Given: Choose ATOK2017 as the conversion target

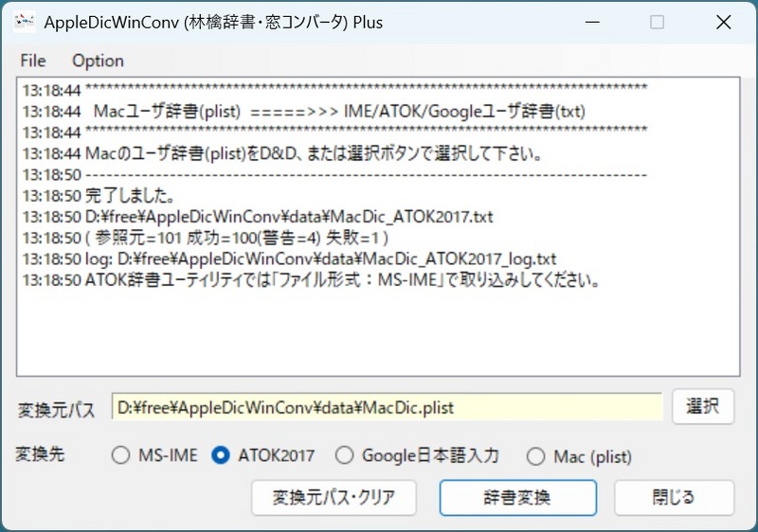Looking at the screenshot, I should [221, 456].
